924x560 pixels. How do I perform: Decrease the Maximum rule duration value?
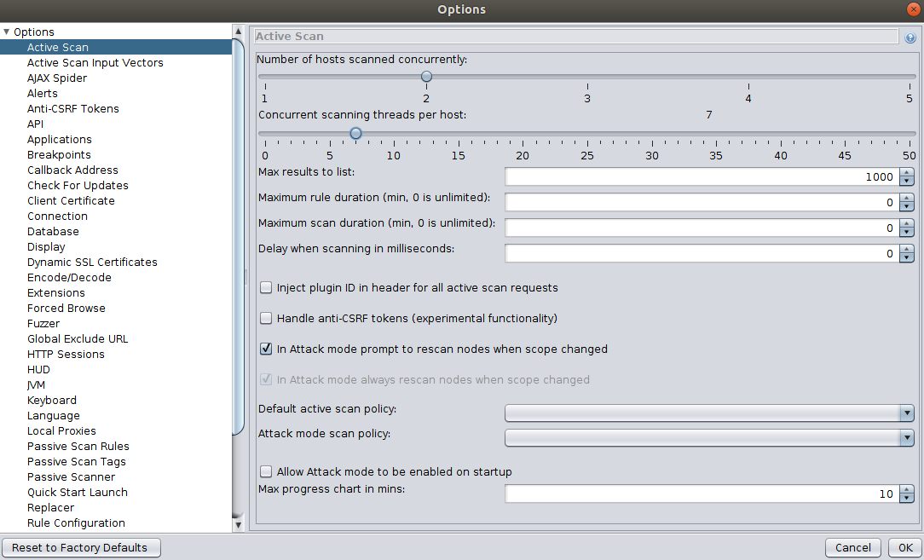pyautogui.click(x=906, y=207)
